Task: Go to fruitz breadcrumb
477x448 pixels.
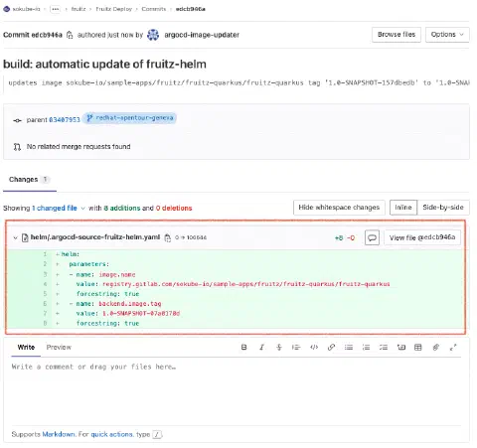Action: tap(79, 9)
